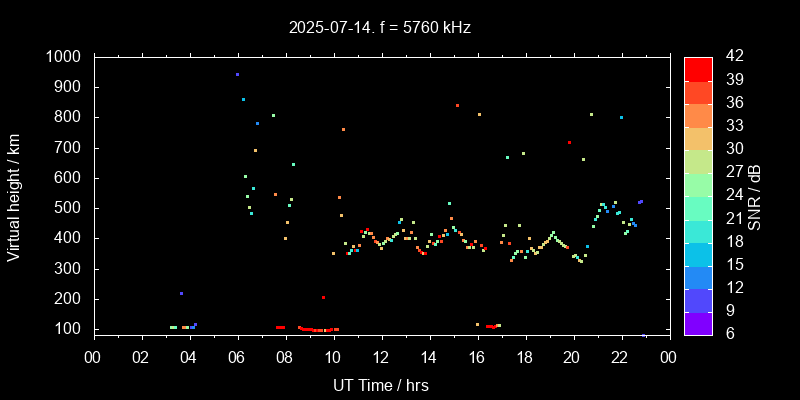This screenshot has width=800, height=400.
Task: Click the isolated blue point near 220 km
Action: click(181, 293)
